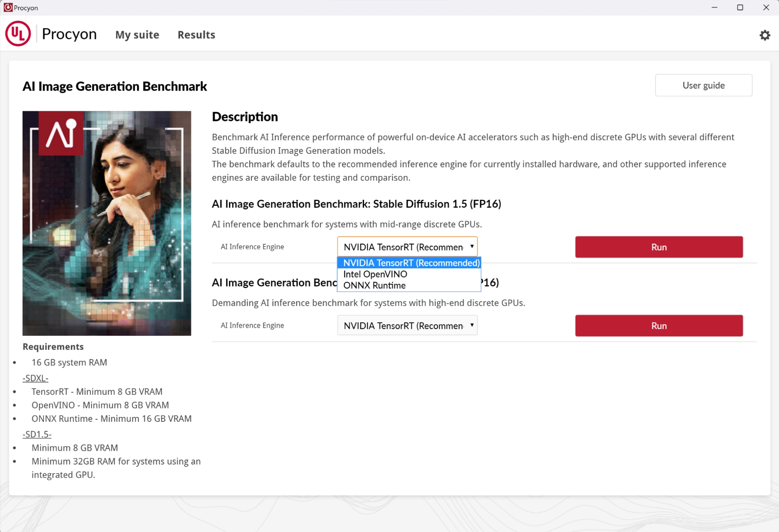Click the mid-range discrete GPUs description
This screenshot has width=779, height=532.
(347, 224)
